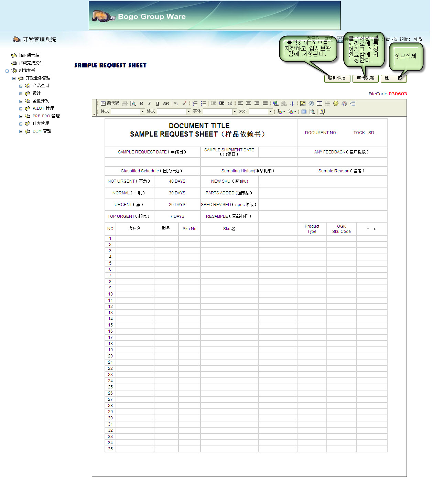Screen dimensions: 433x504
Task: Justify text alignment
Action: point(265,104)
